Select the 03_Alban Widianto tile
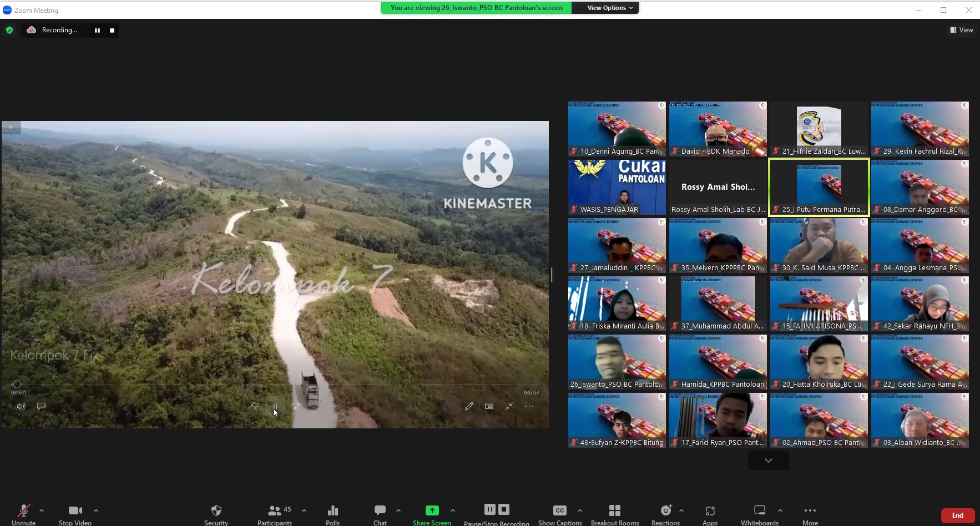The image size is (980, 526). coord(920,421)
